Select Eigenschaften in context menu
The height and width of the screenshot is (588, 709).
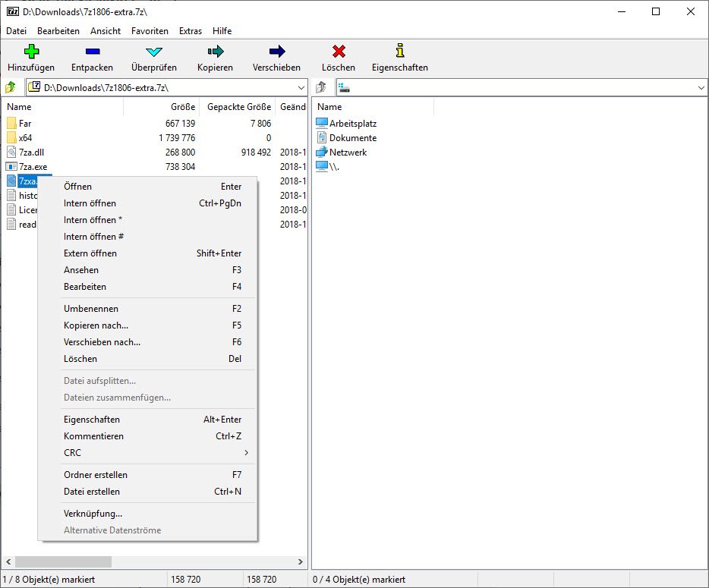pos(148,419)
